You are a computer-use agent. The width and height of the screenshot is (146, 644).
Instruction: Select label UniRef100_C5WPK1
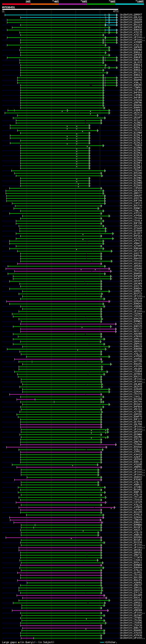click(131, 88)
